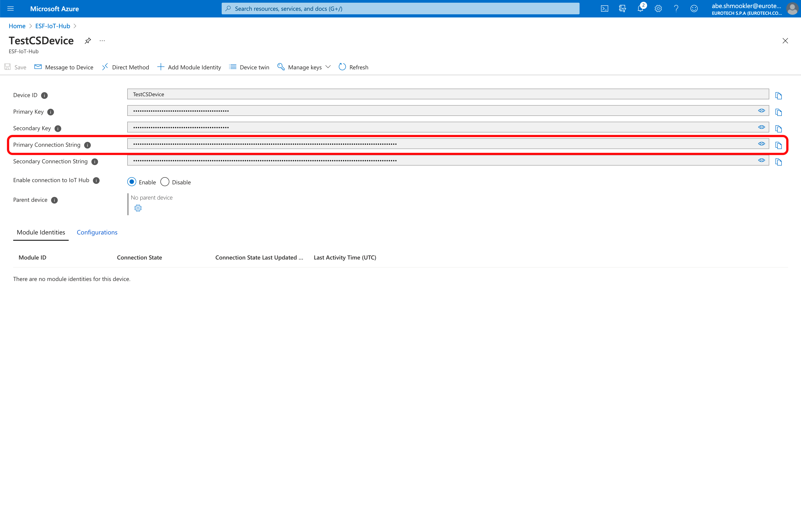801x532 pixels.
Task: Reveal the Primary Key value
Action: pyautogui.click(x=761, y=111)
